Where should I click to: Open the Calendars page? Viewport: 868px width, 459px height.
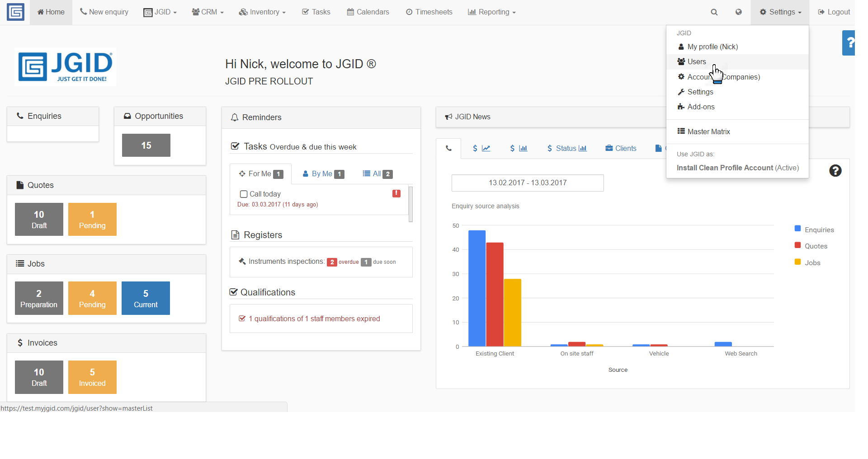368,12
